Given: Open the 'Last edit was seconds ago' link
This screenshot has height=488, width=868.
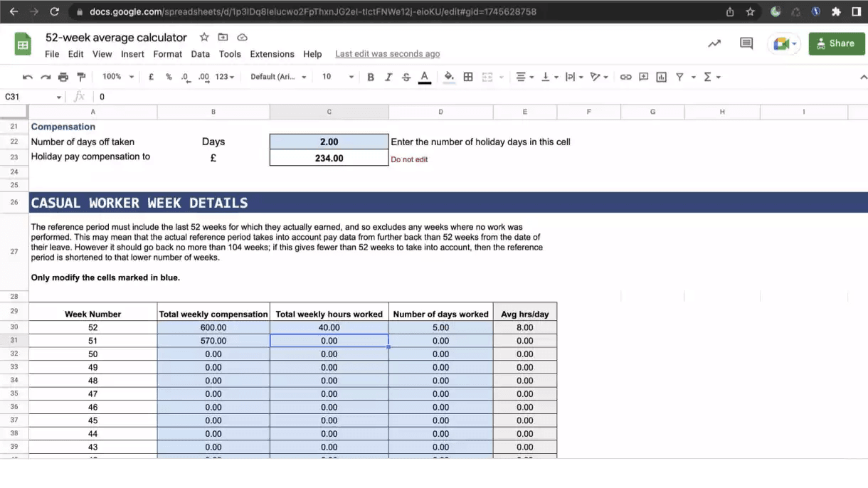Looking at the screenshot, I should click(x=387, y=54).
